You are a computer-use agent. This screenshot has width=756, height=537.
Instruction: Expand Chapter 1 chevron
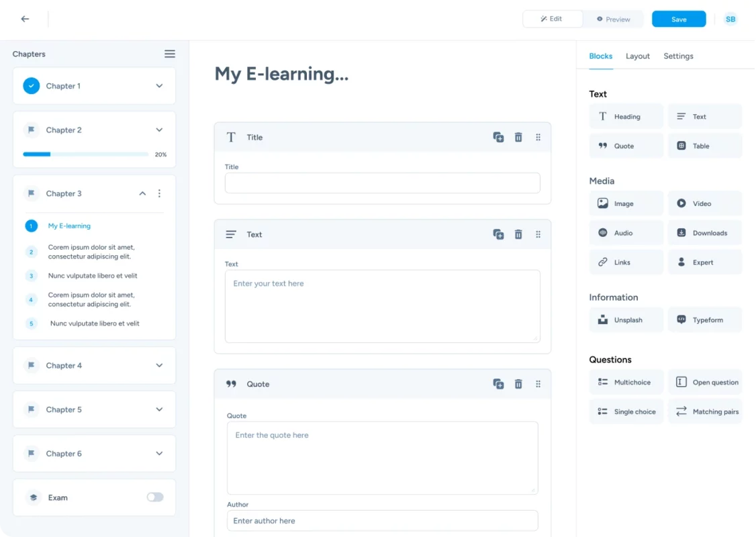click(159, 86)
